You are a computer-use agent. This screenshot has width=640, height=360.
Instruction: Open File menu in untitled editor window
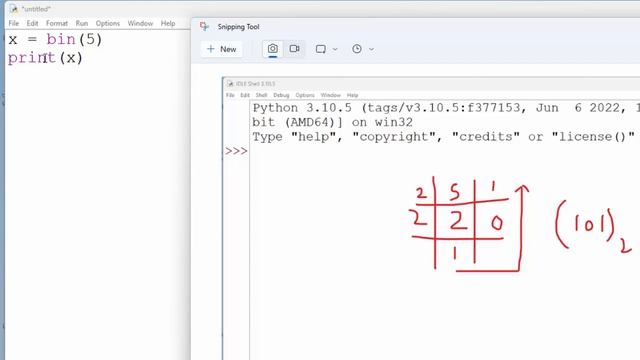pyautogui.click(x=13, y=23)
